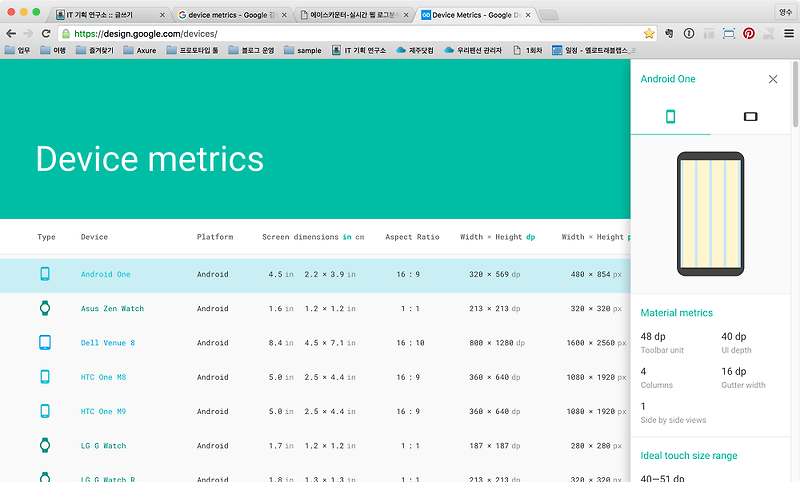Open 우리펜션 관리자 bookmark

(x=473, y=50)
